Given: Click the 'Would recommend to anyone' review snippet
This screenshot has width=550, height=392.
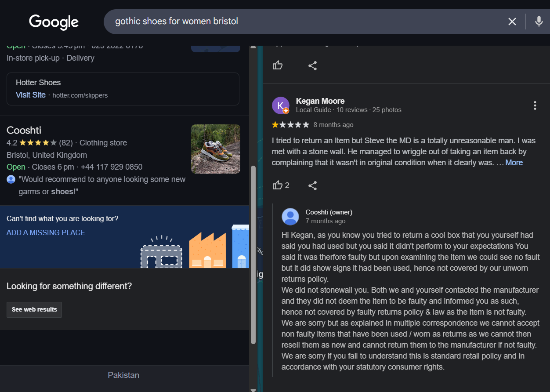Looking at the screenshot, I should (102, 185).
